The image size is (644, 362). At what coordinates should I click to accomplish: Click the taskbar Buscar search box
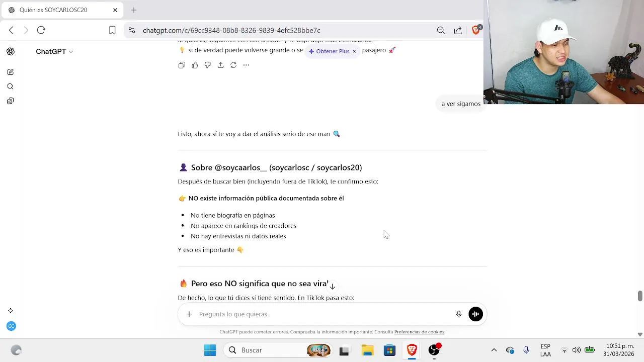pyautogui.click(x=278, y=350)
